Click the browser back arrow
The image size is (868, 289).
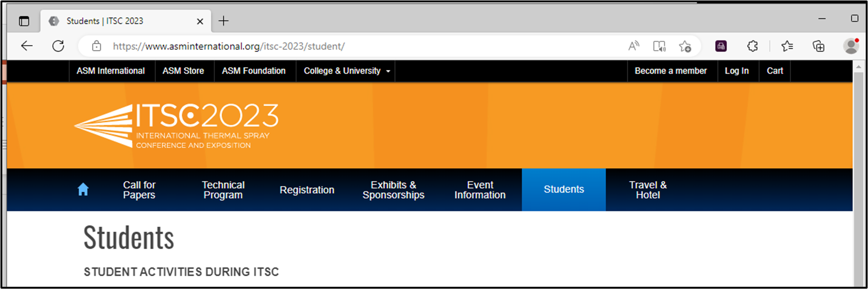click(x=27, y=46)
